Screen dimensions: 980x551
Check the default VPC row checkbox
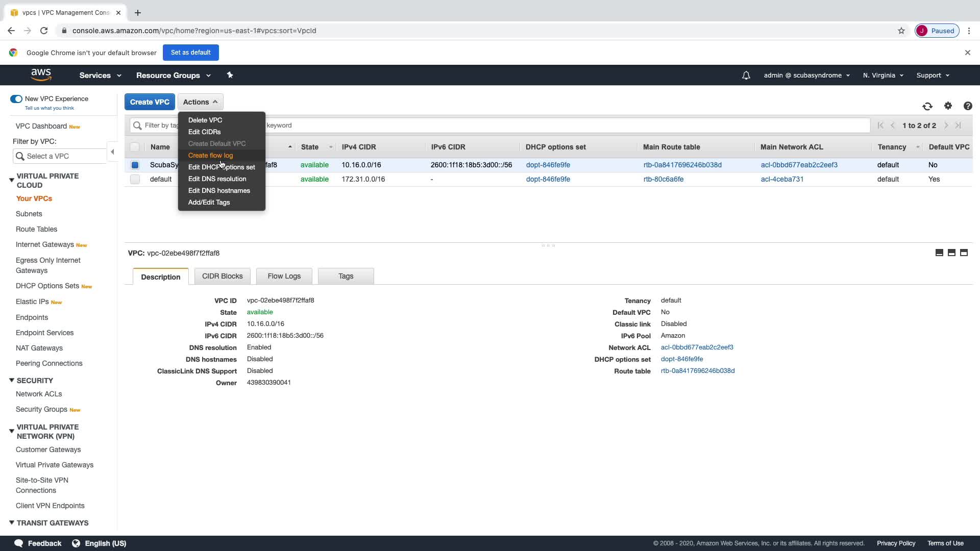tap(135, 179)
